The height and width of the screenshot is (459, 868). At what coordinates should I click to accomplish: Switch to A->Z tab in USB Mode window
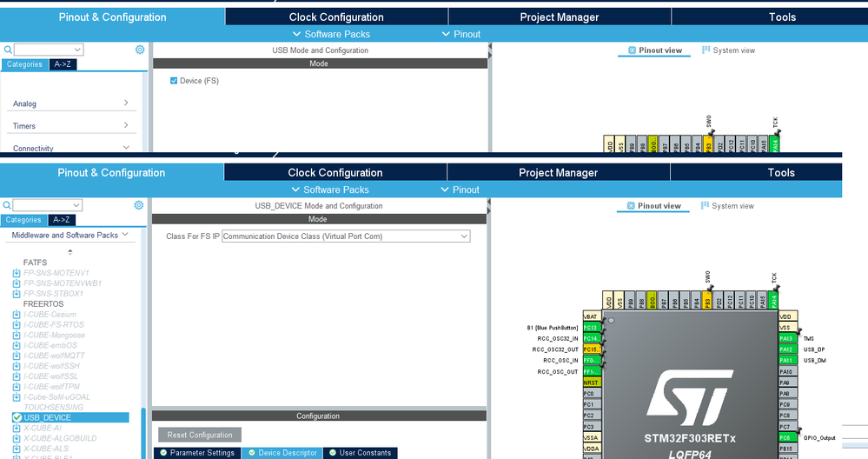[x=63, y=64]
